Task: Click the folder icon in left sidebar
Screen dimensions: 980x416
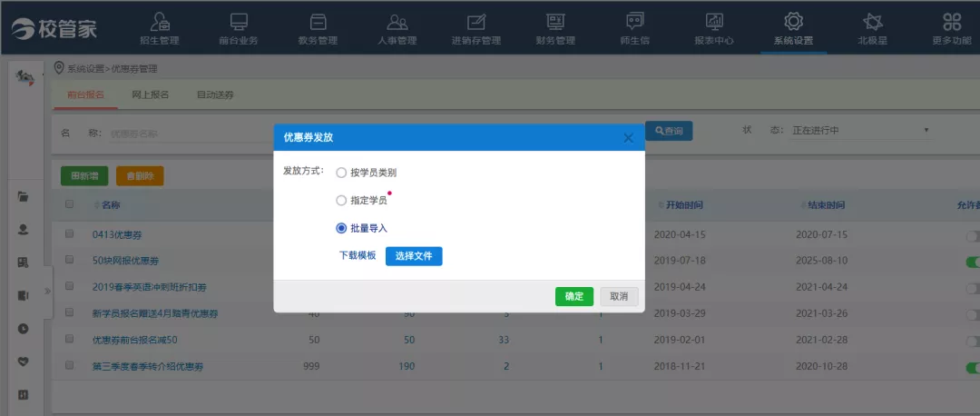Action: [x=24, y=196]
